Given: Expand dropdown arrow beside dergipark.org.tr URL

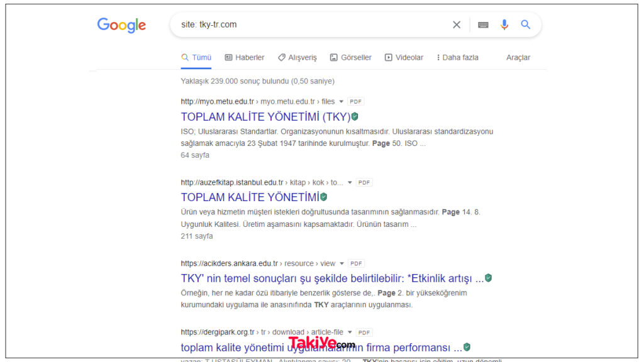Looking at the screenshot, I should (x=350, y=332).
